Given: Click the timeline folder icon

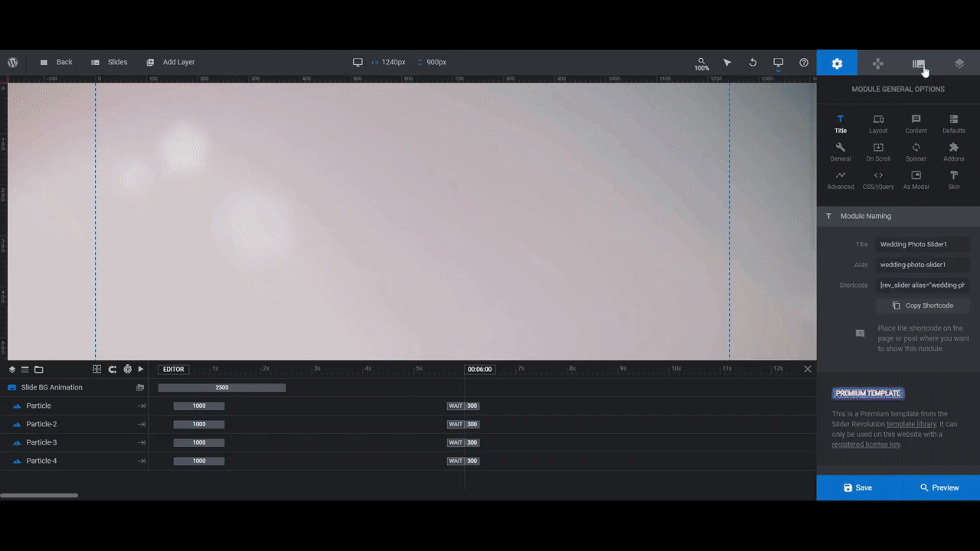Looking at the screenshot, I should 39,370.
